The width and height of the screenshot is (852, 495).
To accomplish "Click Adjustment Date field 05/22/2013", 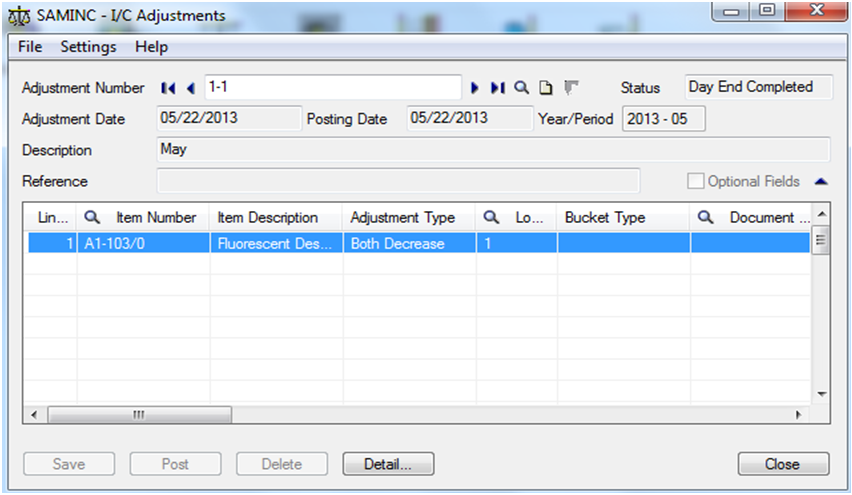I will [229, 118].
